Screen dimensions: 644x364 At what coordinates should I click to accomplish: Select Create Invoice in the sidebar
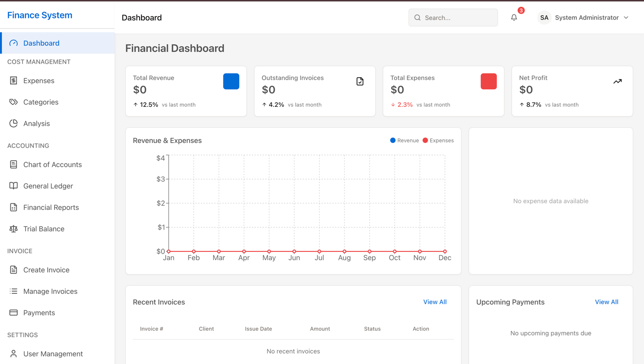46,270
